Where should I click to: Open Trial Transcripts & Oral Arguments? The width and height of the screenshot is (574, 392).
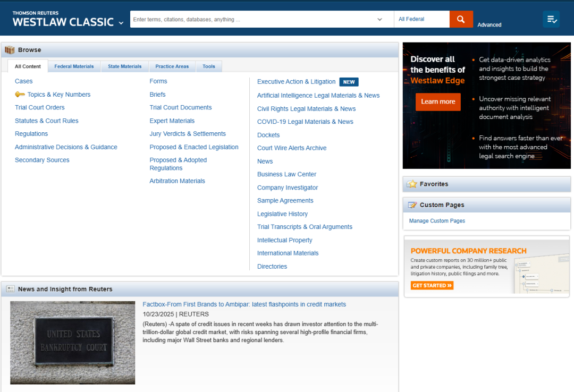305,227
